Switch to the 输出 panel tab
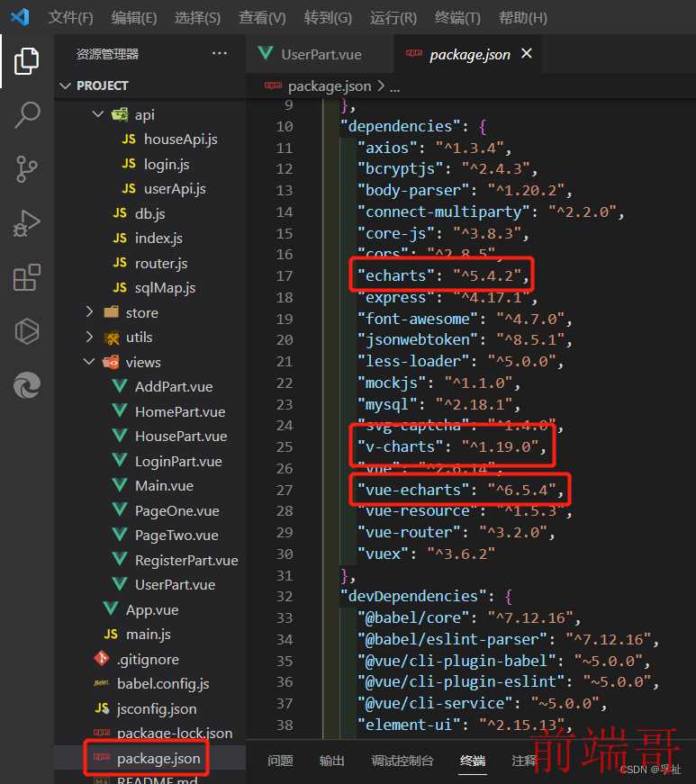The height and width of the screenshot is (784, 696). [332, 761]
